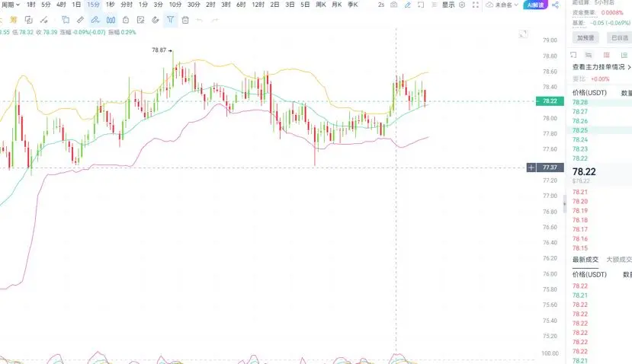Select the ruler measure tool
632x364 pixels.
pos(80,20)
